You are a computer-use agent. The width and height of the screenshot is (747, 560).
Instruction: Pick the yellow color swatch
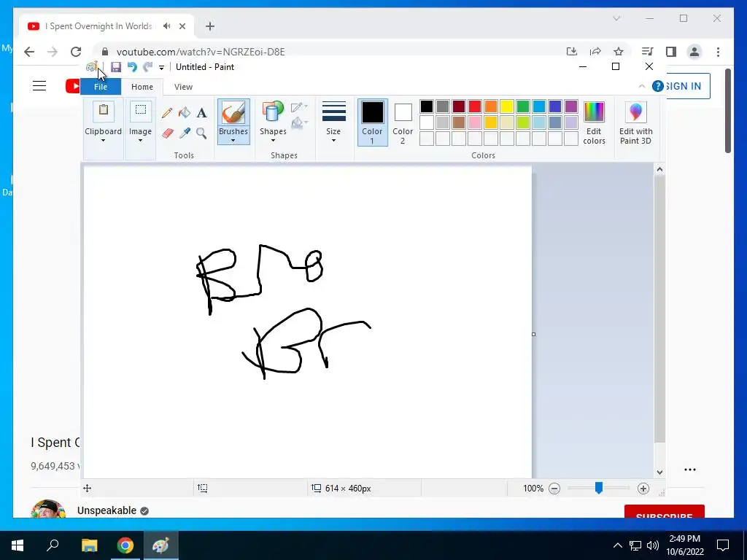(x=507, y=106)
